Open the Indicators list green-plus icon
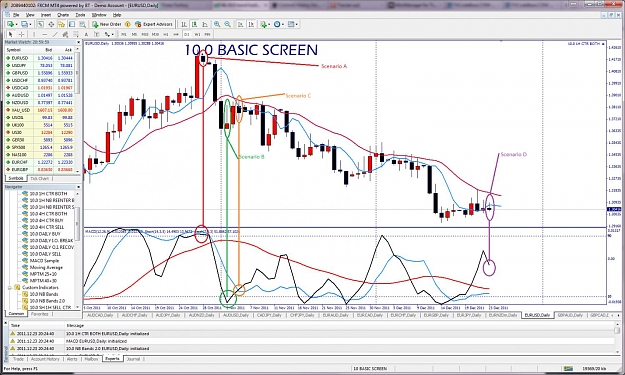This screenshot has height=375, width=625. (x=263, y=24)
